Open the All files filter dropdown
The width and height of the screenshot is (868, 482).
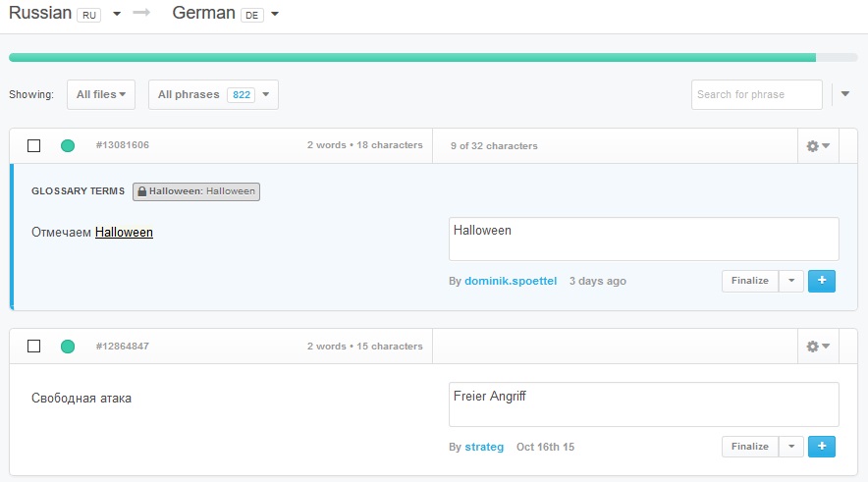(101, 94)
